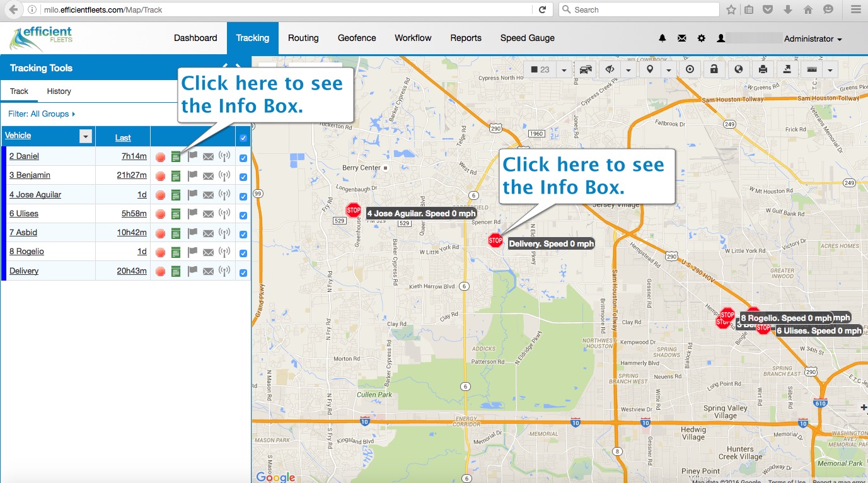This screenshot has height=483, width=868.
Task: Open the Reports menu
Action: coord(466,38)
